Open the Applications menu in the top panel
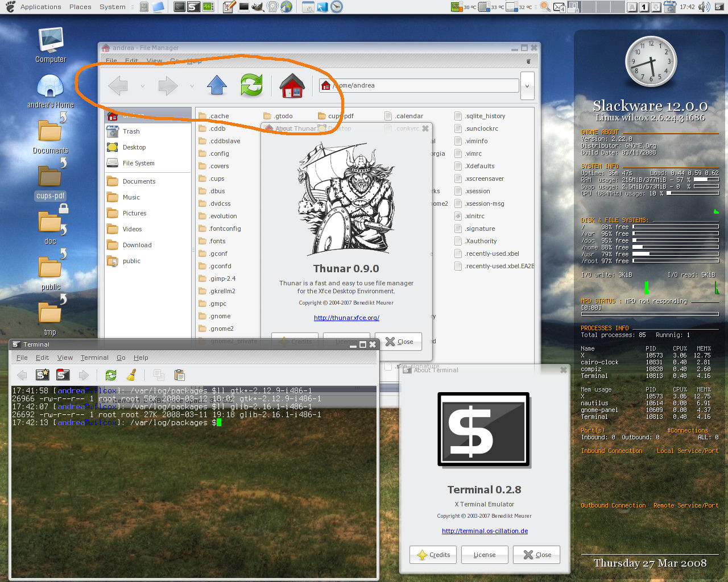 coord(40,7)
